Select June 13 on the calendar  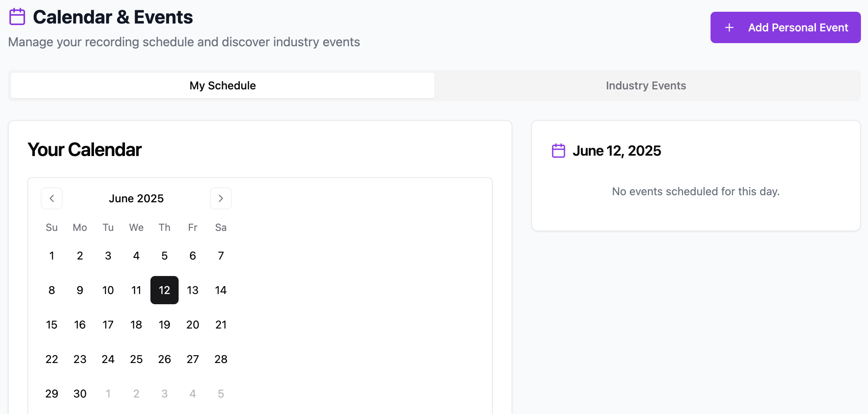[193, 290]
